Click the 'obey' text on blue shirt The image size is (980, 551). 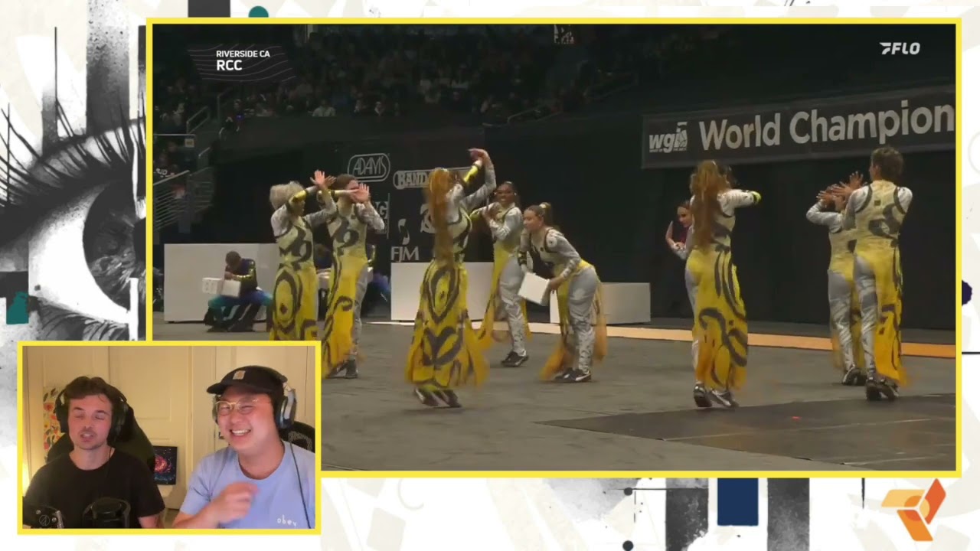(287, 520)
